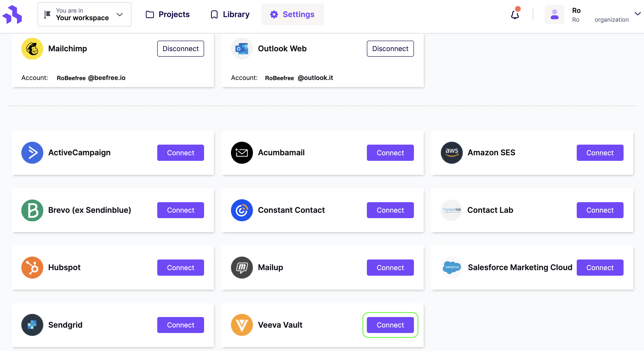
Task: Click the ActiveCampaign logo icon
Action: pos(32,153)
